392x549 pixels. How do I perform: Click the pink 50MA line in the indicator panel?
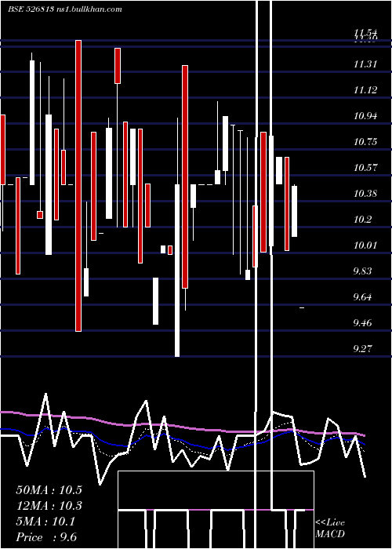coord(182,427)
